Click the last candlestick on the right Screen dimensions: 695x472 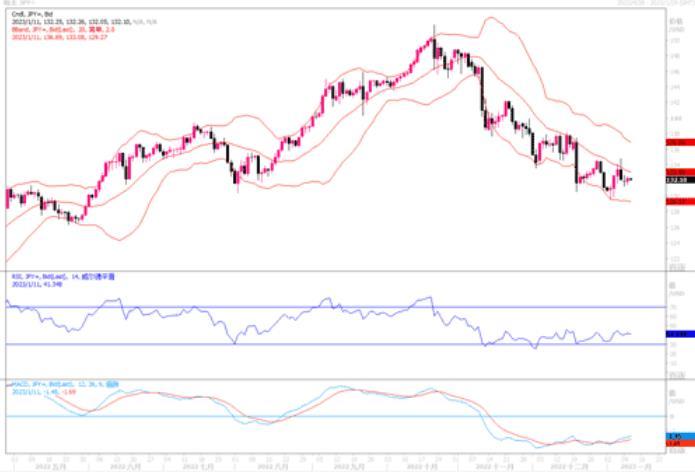629,180
